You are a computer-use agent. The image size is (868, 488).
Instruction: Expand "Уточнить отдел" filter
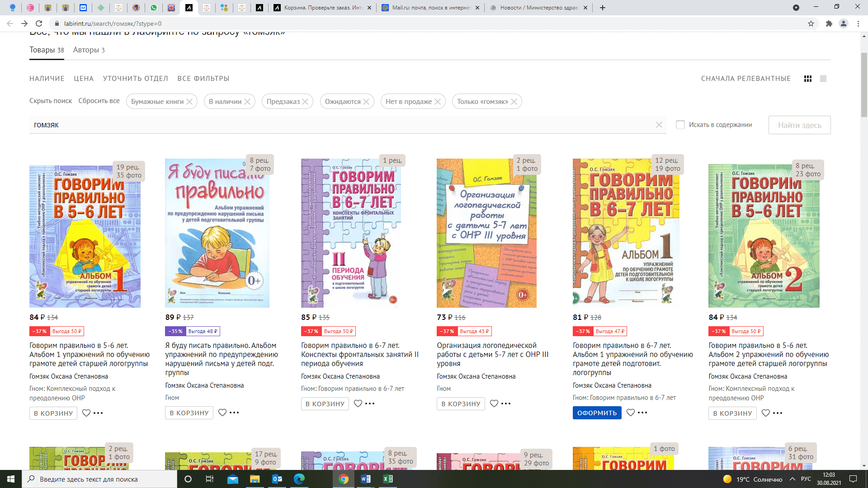pyautogui.click(x=135, y=79)
